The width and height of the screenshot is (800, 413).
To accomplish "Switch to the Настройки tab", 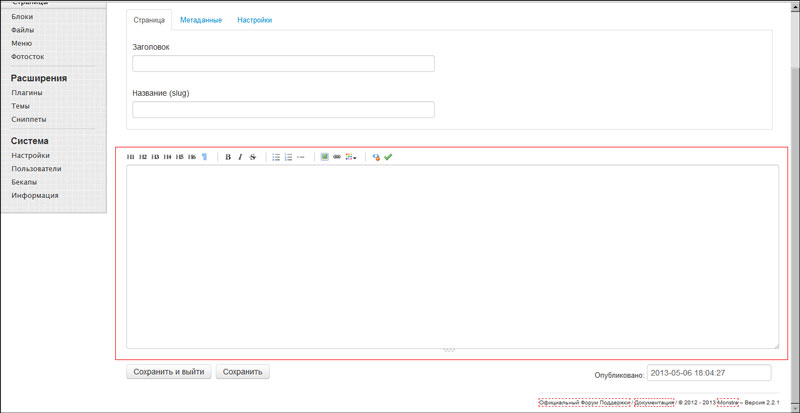I will [254, 20].
